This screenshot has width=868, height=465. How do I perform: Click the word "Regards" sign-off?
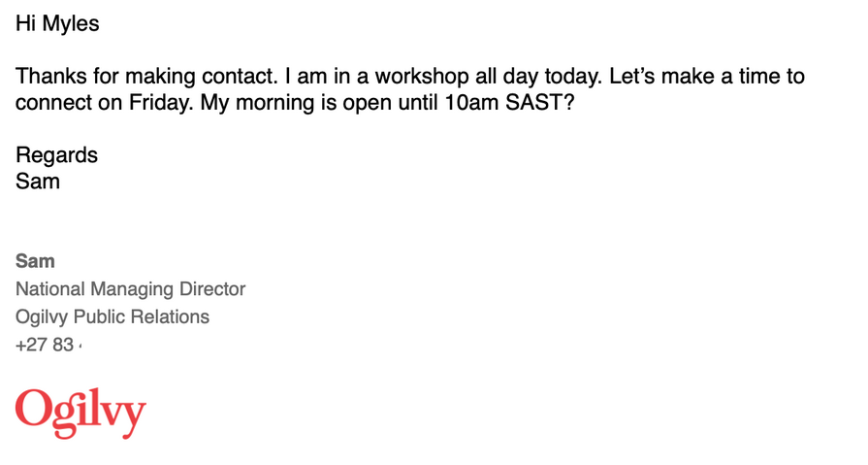(x=56, y=155)
